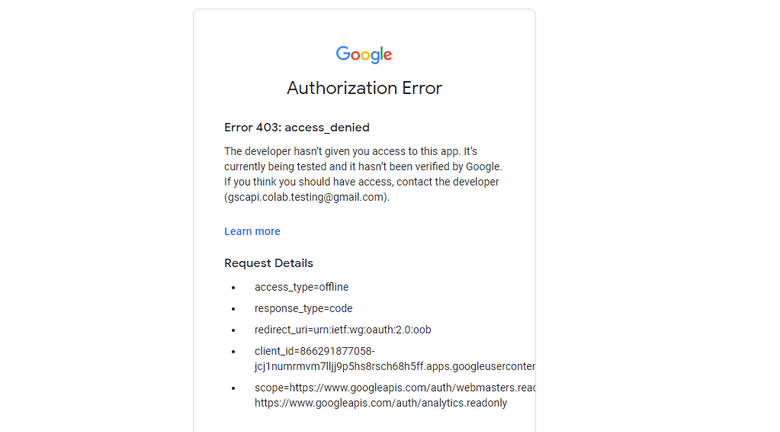Click the bullet beside scope
The image size is (780, 432).
233,388
